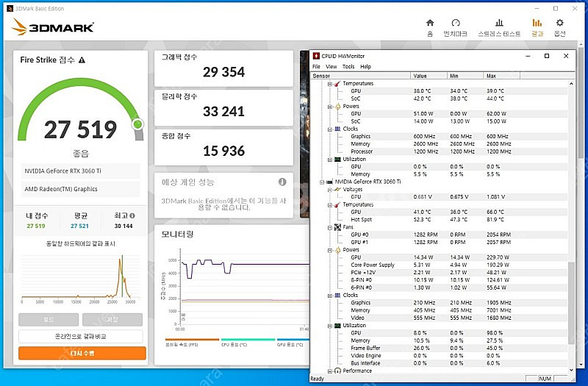Click the HWMonitor vertical scrollbar thumb
Viewport: 588px width, 386px height.
point(571,303)
